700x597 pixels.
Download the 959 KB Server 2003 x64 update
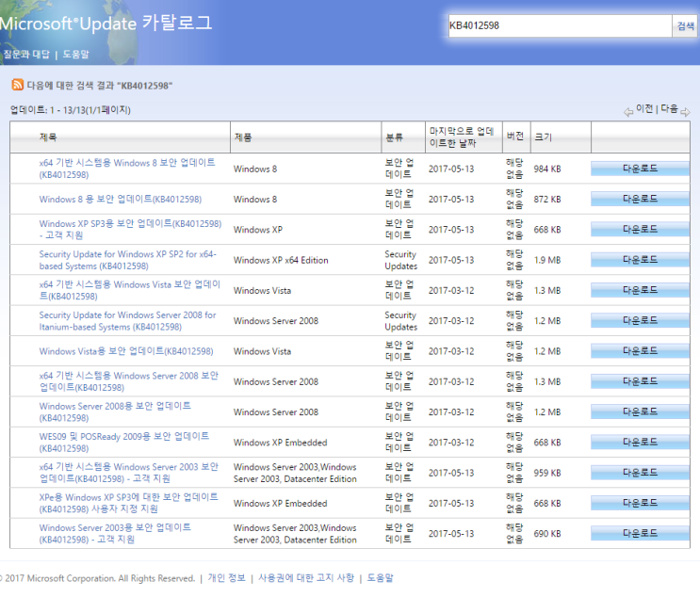[640, 473]
